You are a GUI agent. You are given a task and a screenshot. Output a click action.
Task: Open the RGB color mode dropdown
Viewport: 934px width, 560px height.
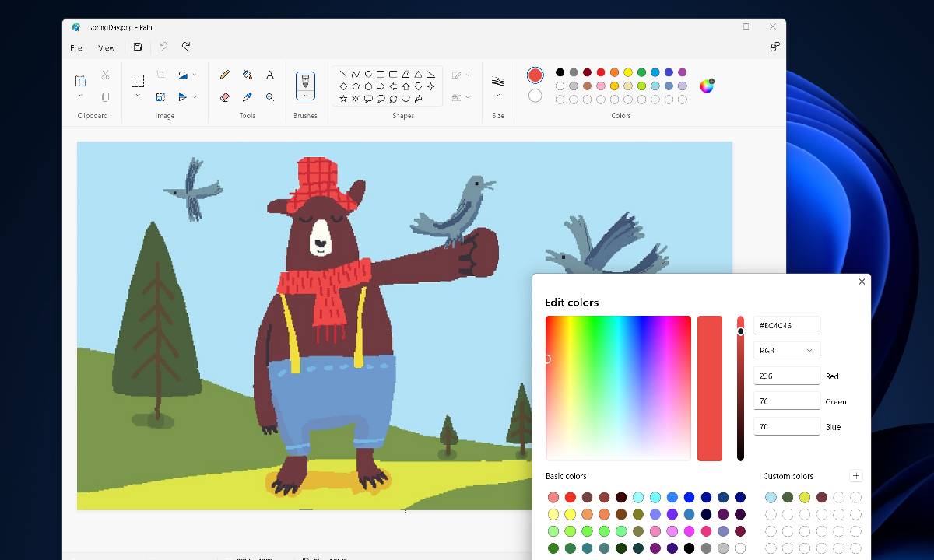click(x=786, y=351)
